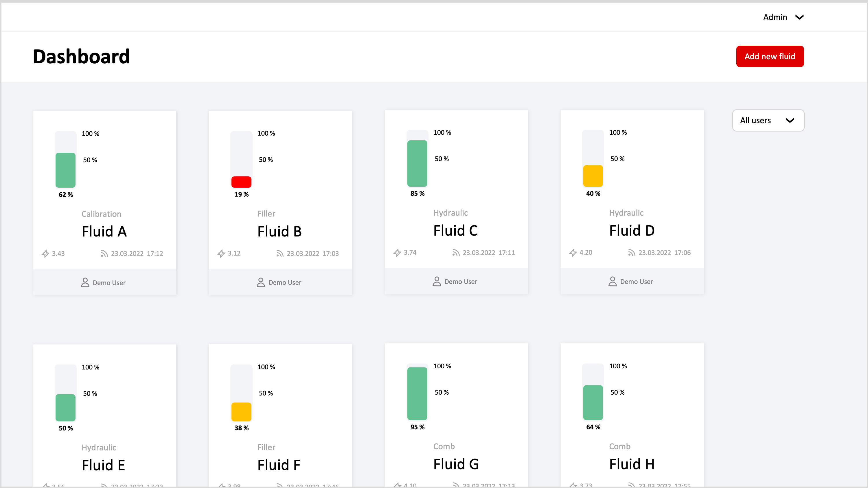Screen dimensions: 868x488
Task: Click the signal feed icon on Fluid C card
Action: (x=456, y=253)
